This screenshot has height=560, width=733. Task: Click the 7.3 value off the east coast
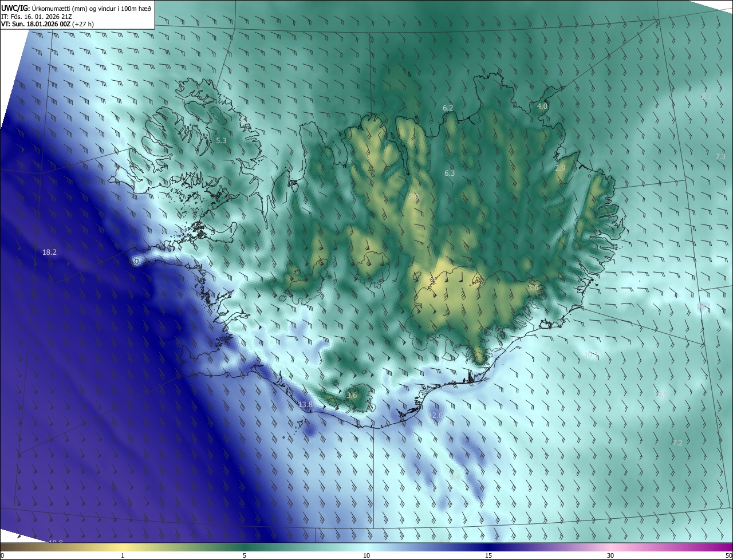720,156
